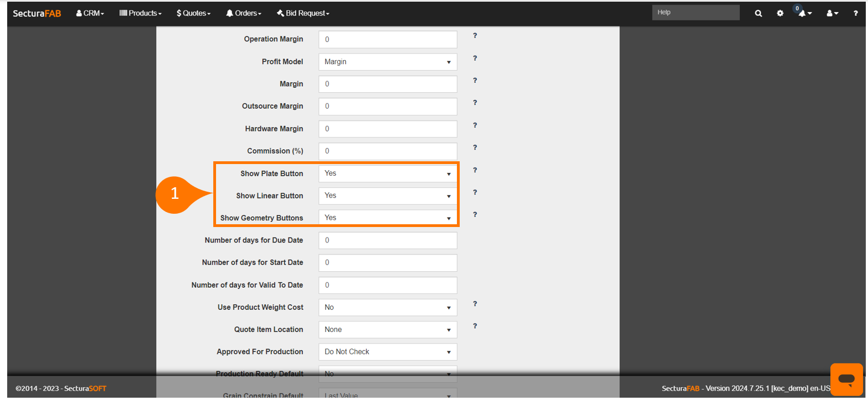Click the search magnifier icon in navbar

tap(758, 13)
